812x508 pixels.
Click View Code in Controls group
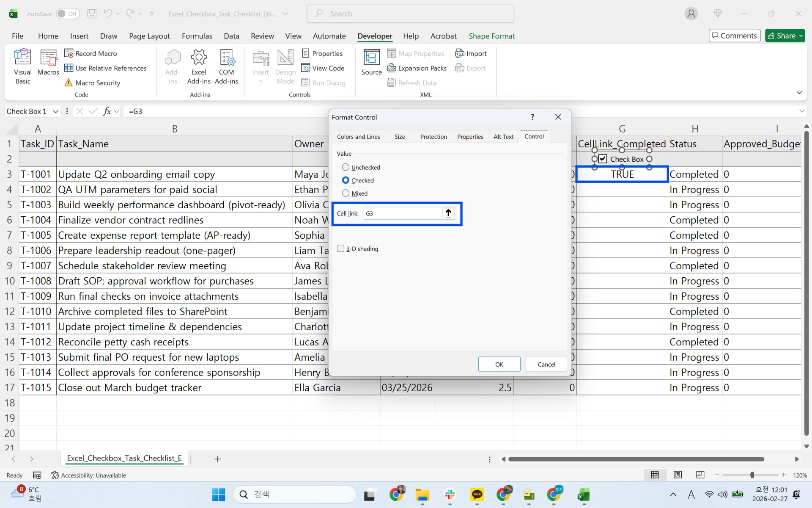point(323,68)
